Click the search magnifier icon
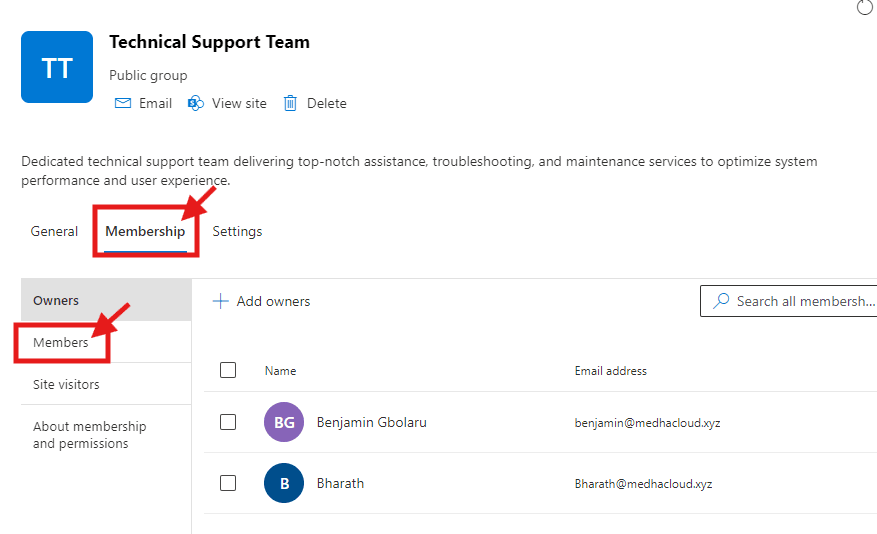 (x=721, y=301)
